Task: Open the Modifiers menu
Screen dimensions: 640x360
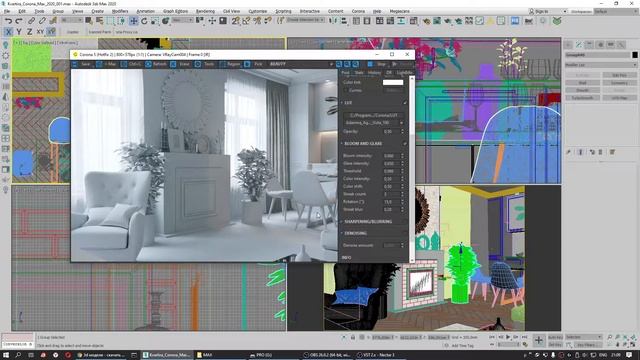Action: click(x=120, y=11)
